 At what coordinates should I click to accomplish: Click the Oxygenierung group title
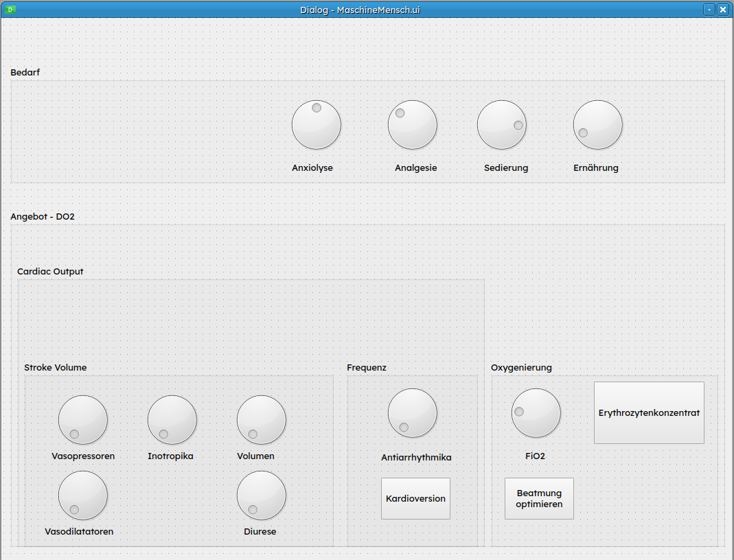pyautogui.click(x=521, y=368)
